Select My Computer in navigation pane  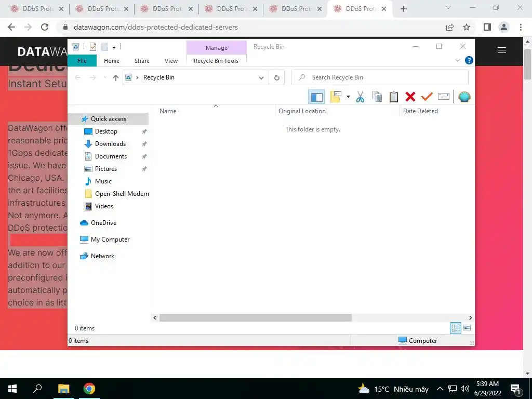tap(110, 240)
